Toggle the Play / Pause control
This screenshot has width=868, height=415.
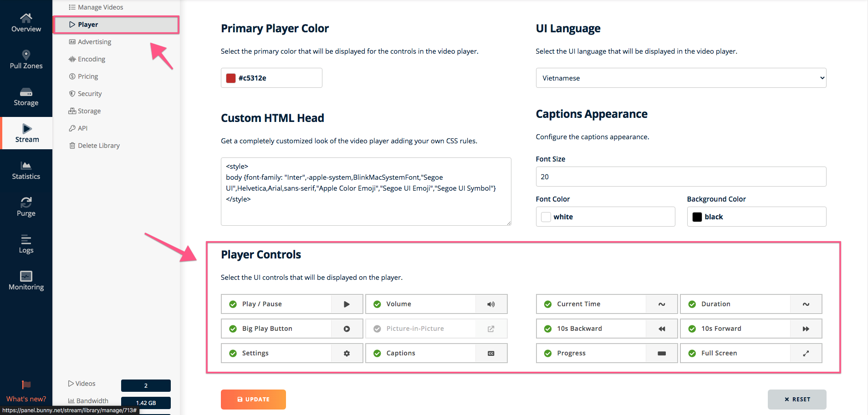pos(233,304)
